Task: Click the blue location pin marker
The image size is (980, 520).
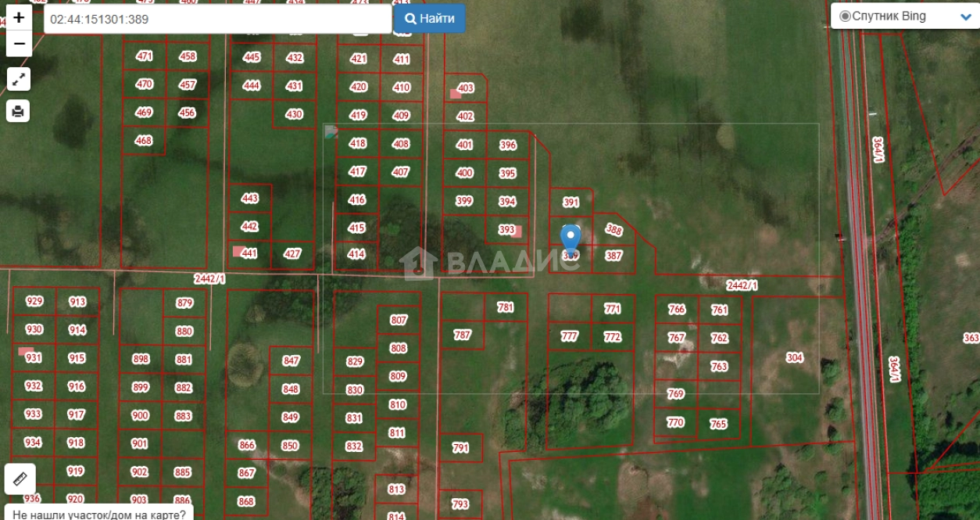Action: click(x=571, y=238)
